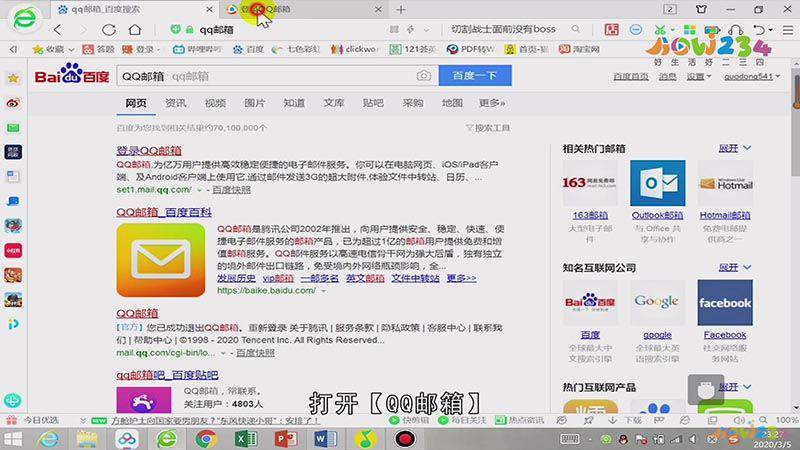Open the 设置 dropdown in Baidu header

(x=698, y=77)
